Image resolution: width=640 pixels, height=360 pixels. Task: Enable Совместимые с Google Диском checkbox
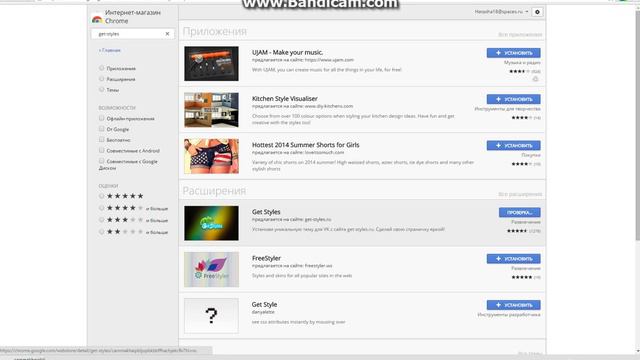pyautogui.click(x=102, y=161)
